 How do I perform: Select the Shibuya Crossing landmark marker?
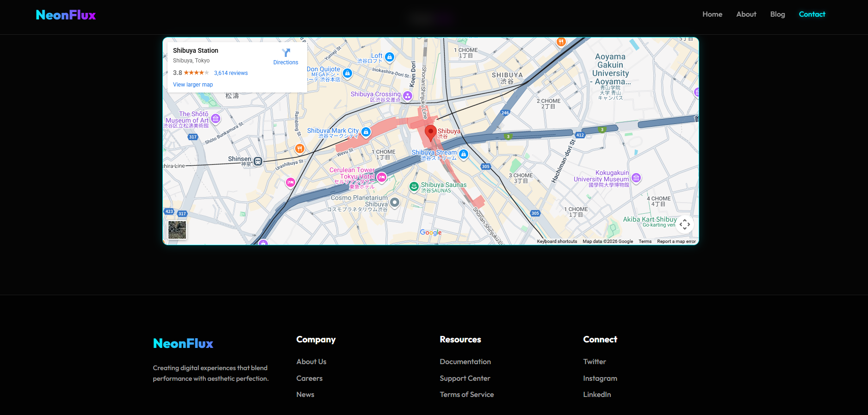click(x=408, y=96)
